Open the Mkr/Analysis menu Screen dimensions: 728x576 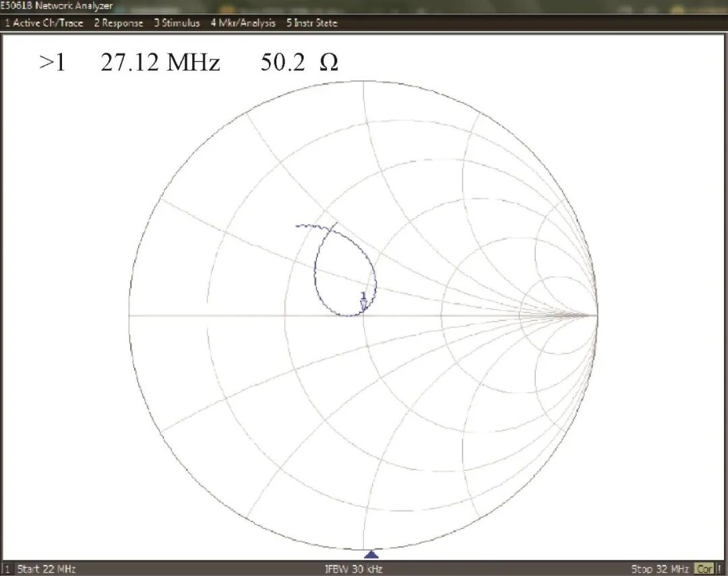tap(243, 23)
